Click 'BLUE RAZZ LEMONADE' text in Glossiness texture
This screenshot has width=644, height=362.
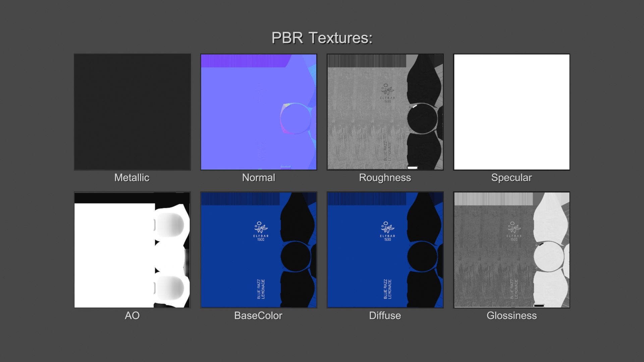[514, 289]
